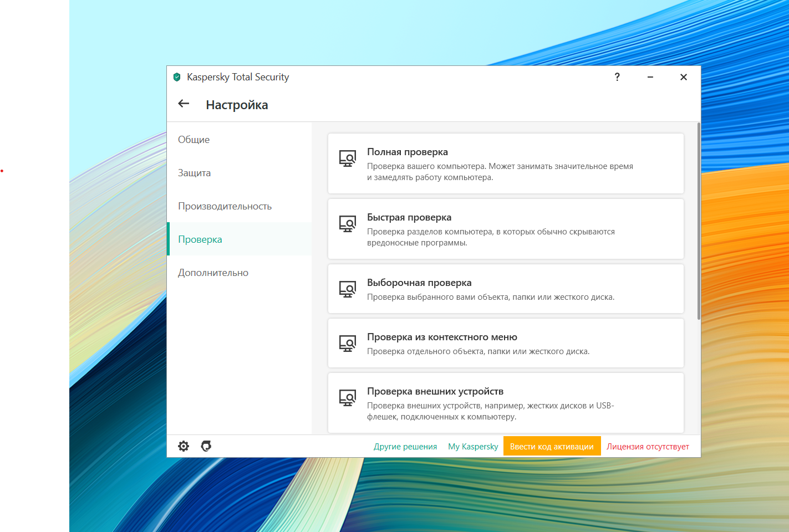The image size is (789, 532).
Task: Open Проверка из контекстного меню settings
Action: point(506,343)
